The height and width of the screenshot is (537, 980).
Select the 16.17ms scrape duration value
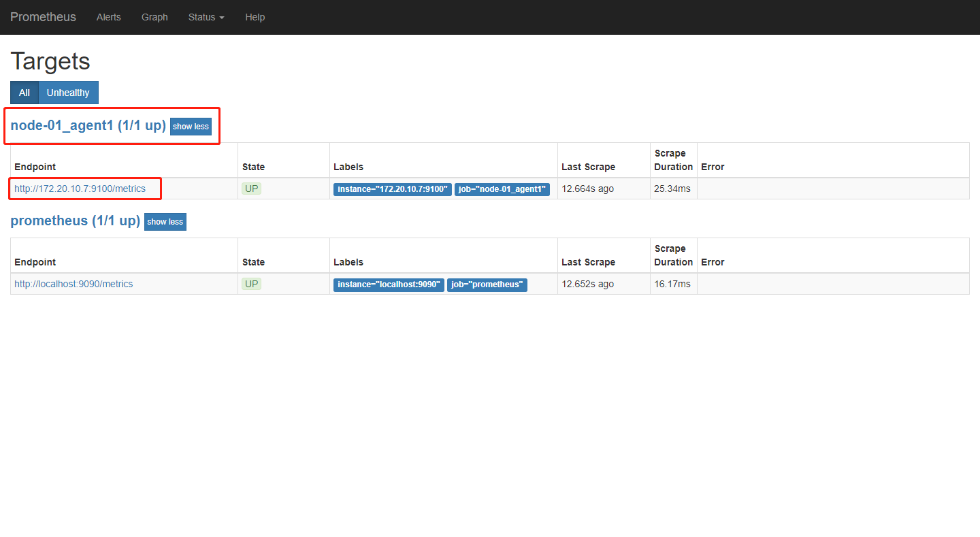coord(672,284)
